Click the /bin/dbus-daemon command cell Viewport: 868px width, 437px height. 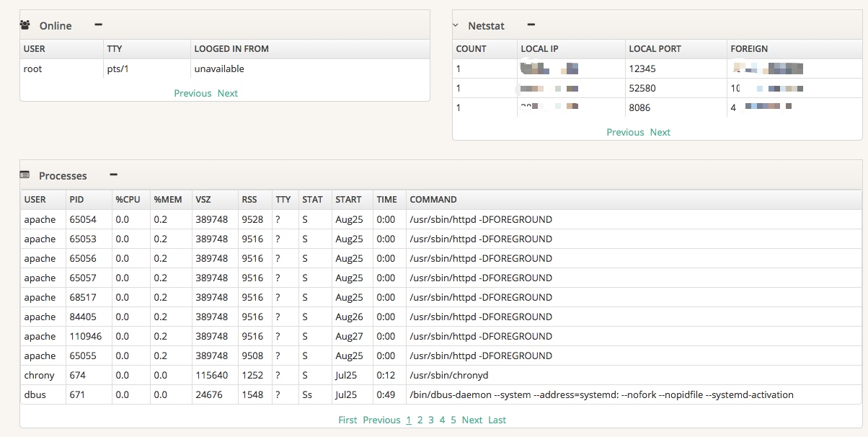click(x=634, y=394)
